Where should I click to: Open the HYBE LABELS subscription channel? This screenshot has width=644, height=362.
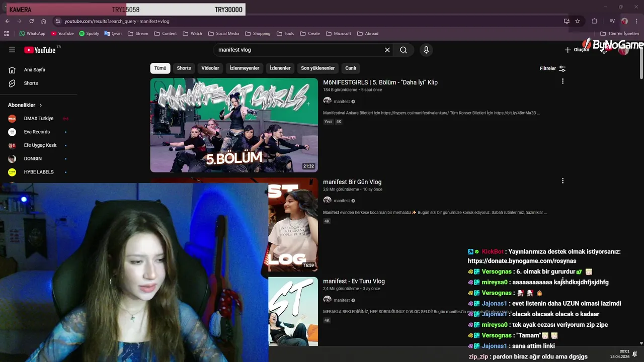[x=39, y=172]
